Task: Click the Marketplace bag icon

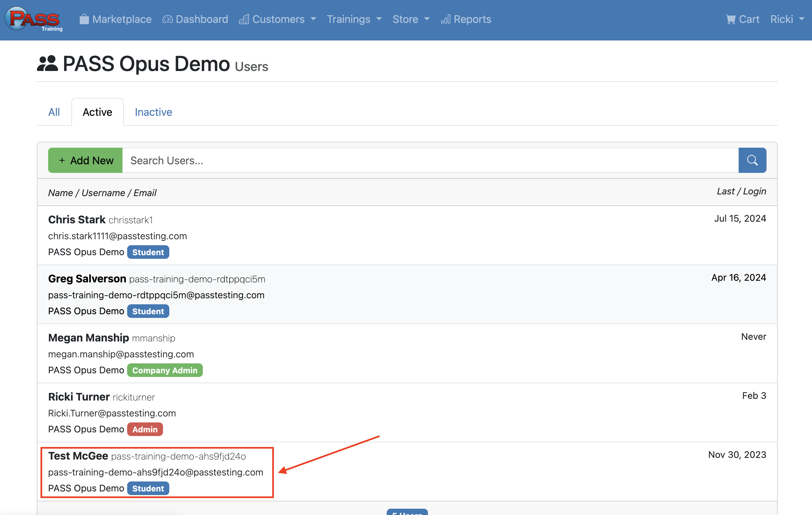Action: tap(84, 19)
